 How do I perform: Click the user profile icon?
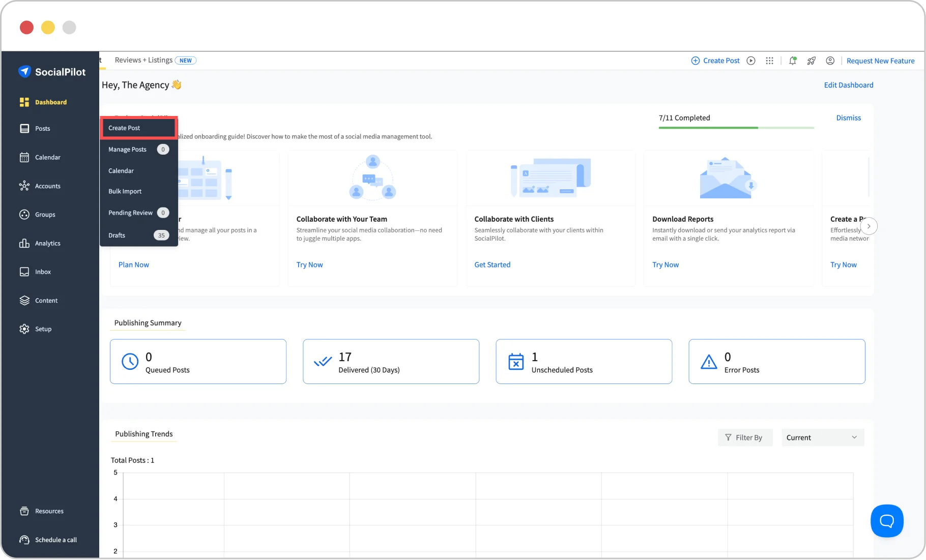coord(830,61)
